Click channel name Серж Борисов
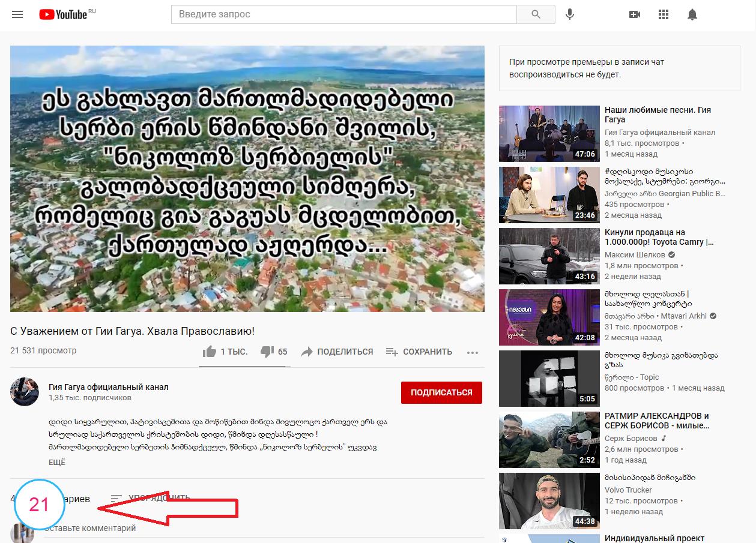756x543 pixels. 632,439
